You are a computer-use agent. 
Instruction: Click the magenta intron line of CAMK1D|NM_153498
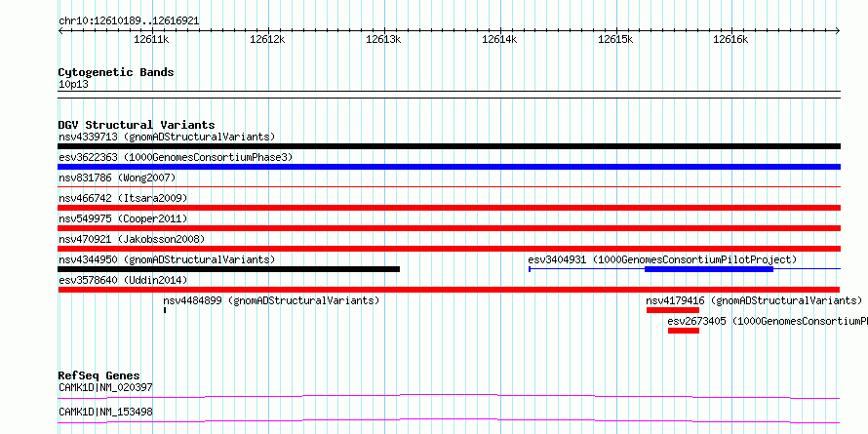449,420
